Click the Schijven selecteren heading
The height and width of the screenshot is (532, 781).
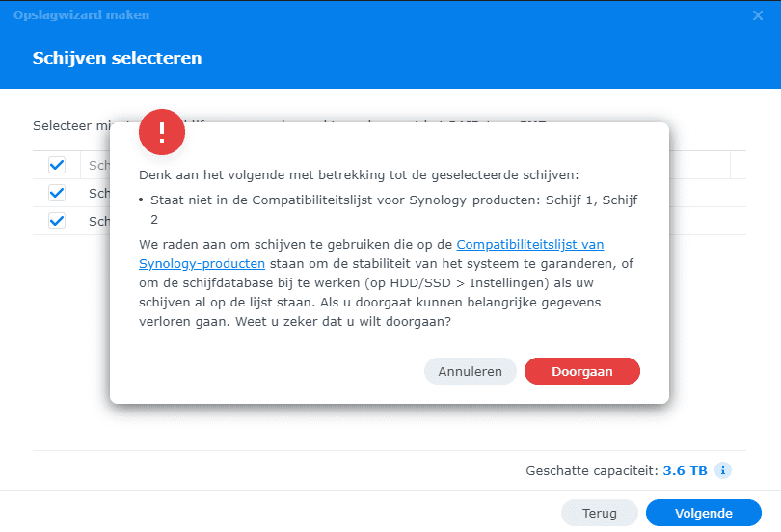(117, 58)
